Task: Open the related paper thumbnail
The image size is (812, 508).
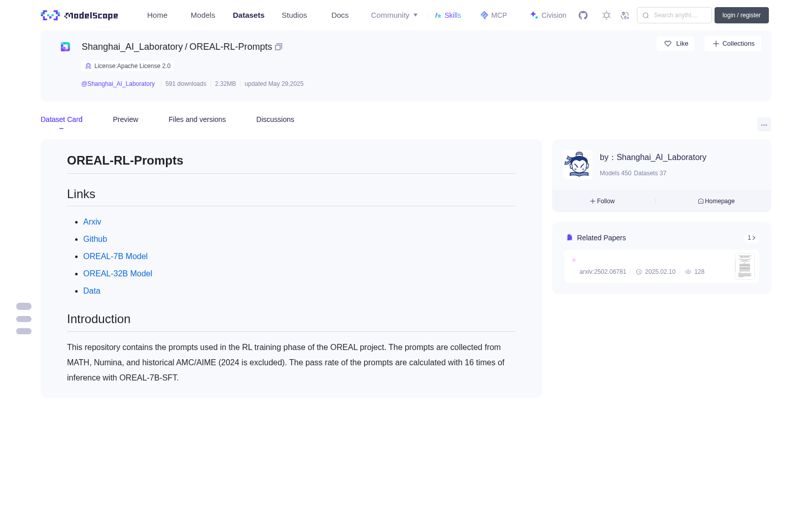Action: (x=745, y=266)
